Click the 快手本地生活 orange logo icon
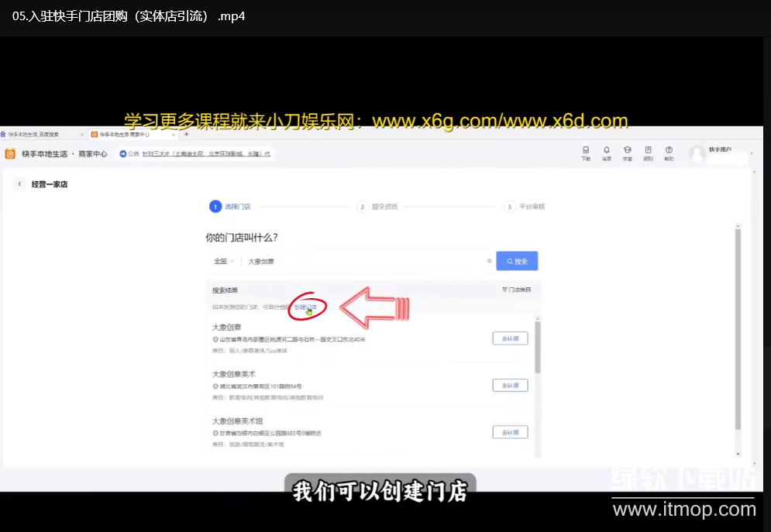Viewport: 771px width, 532px height. click(10, 153)
